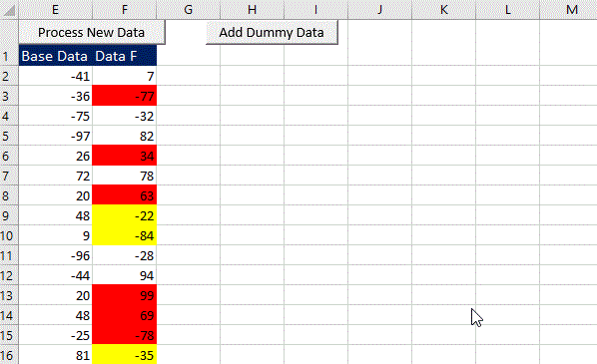Select cell containing 82

(125, 136)
